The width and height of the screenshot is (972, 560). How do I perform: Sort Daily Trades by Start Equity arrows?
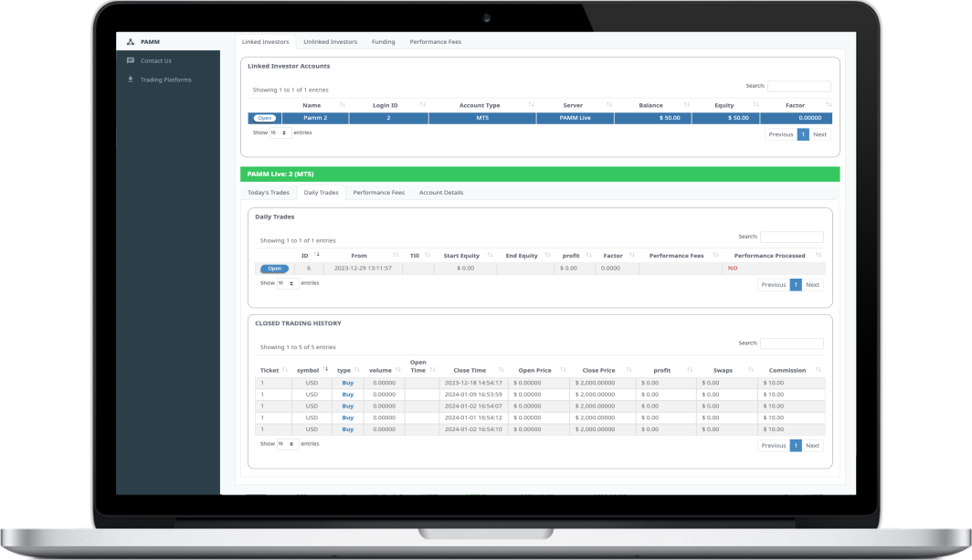click(x=490, y=256)
